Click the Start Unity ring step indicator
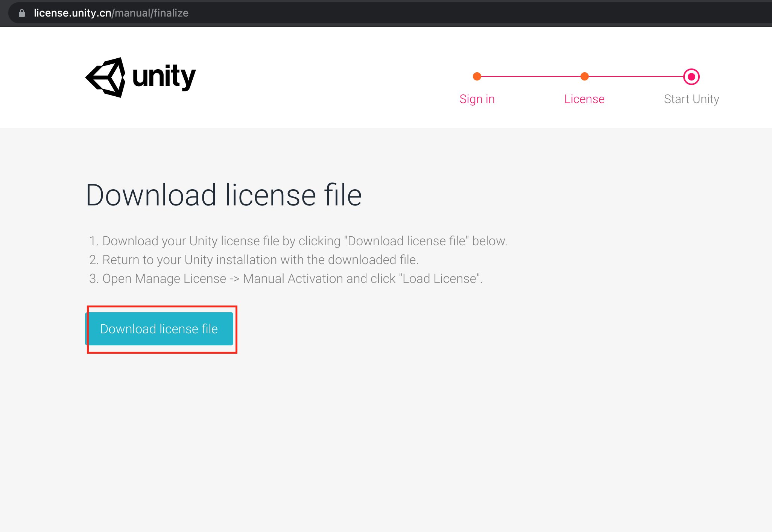The height and width of the screenshot is (532, 772). [691, 77]
